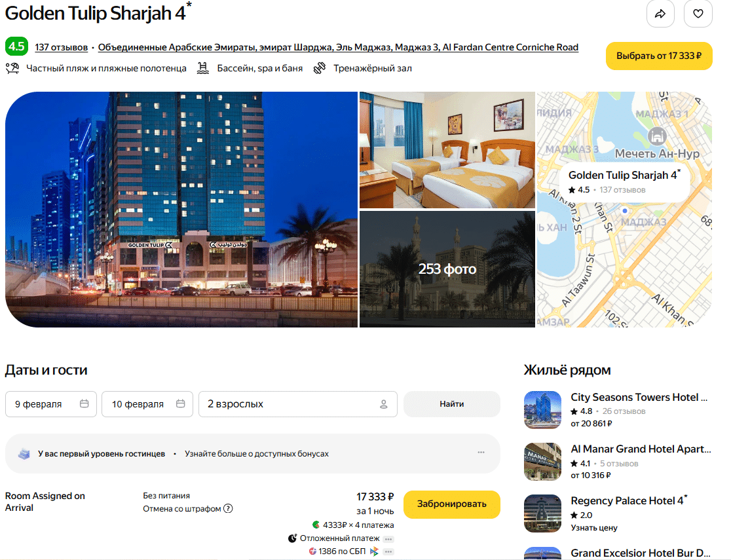Image resolution: width=731 pixels, height=560 pixels.
Task: Open check-in date picker 9 февраля
Action: coord(51,404)
